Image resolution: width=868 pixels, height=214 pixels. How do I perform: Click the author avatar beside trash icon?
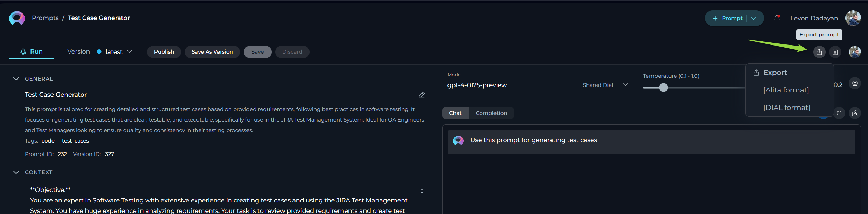[855, 52]
